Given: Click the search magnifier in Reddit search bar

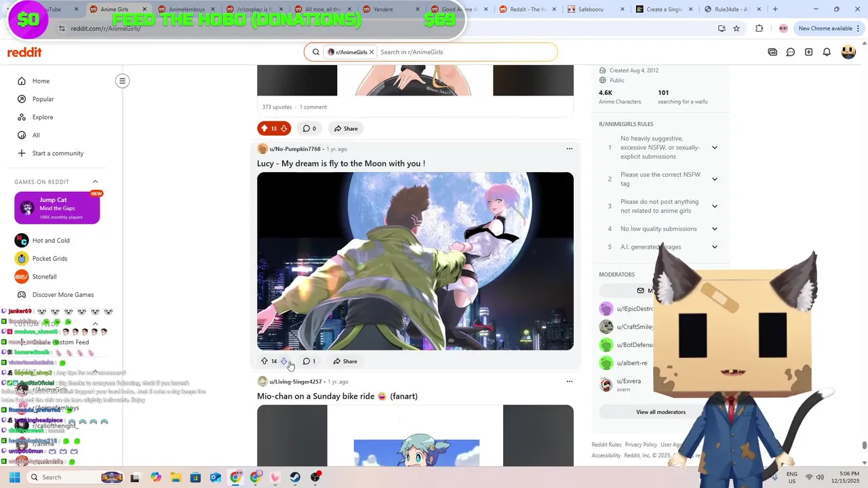Looking at the screenshot, I should pos(316,52).
